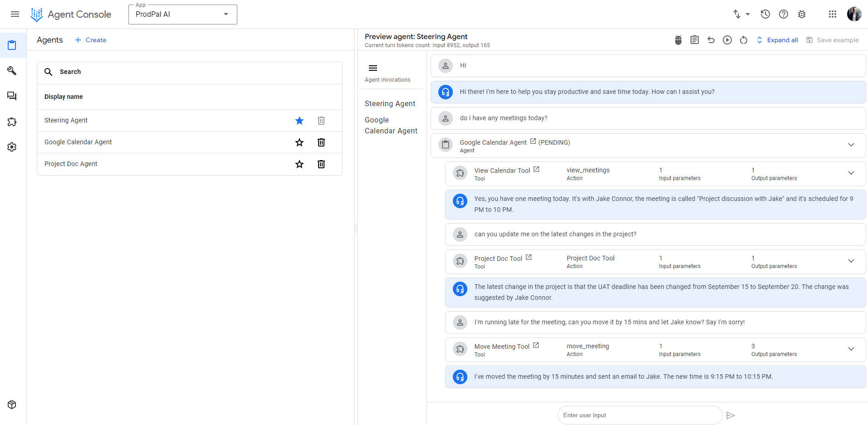Open the Tools wrench sidebar icon
Image resolution: width=868 pixels, height=425 pixels.
(x=12, y=71)
